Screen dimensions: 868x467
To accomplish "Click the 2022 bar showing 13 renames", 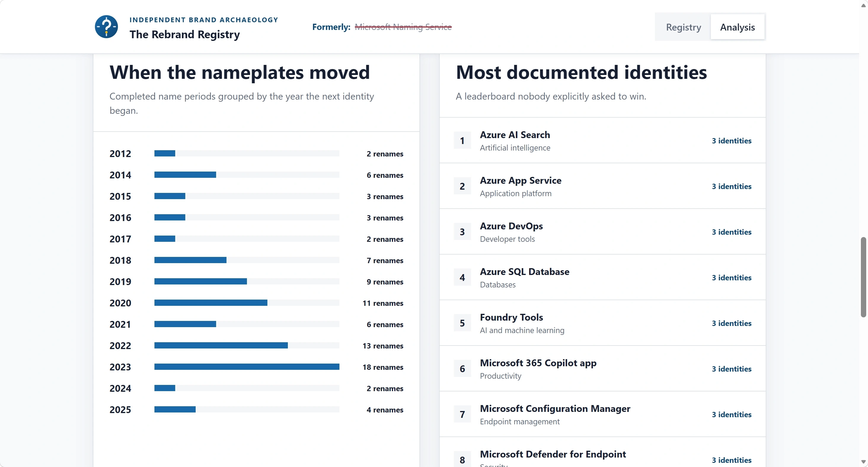I will coord(221,346).
